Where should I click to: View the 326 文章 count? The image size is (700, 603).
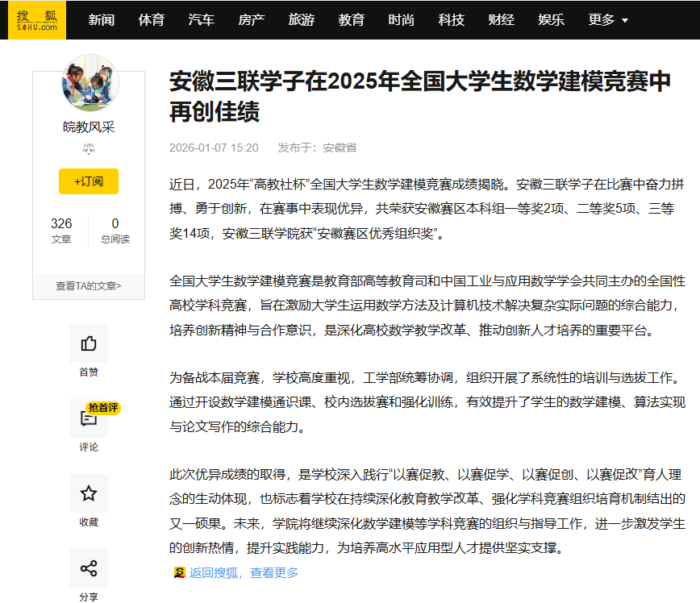(61, 230)
